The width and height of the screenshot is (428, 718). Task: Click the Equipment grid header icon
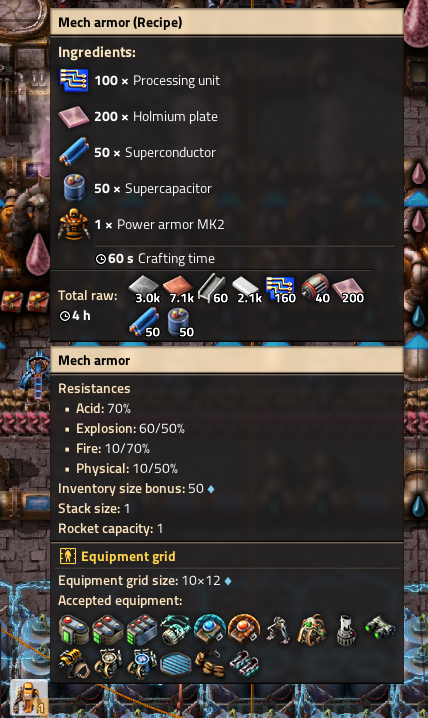tap(68, 556)
